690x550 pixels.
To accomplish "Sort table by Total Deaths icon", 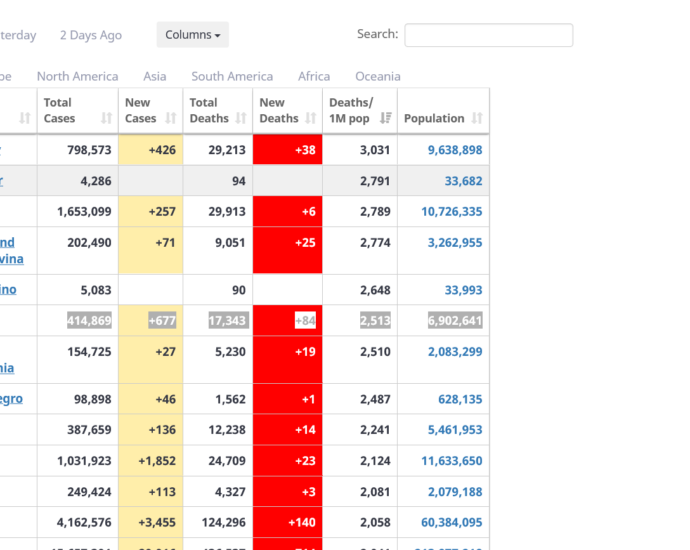I will click(x=241, y=118).
